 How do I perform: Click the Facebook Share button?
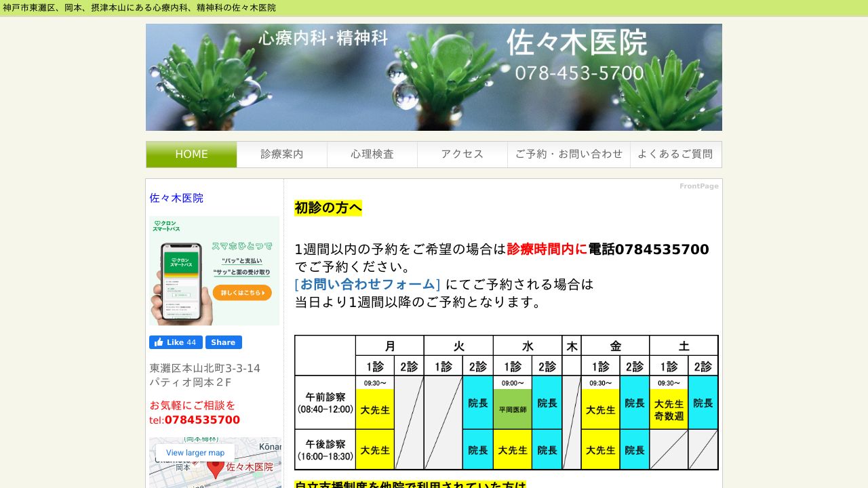coord(224,342)
